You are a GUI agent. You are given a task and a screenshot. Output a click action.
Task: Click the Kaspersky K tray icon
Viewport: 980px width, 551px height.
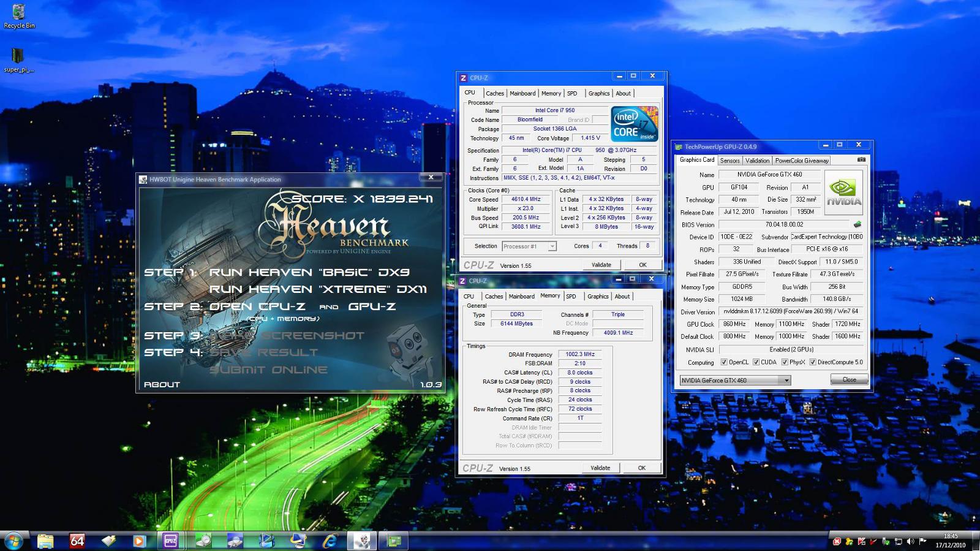click(861, 541)
